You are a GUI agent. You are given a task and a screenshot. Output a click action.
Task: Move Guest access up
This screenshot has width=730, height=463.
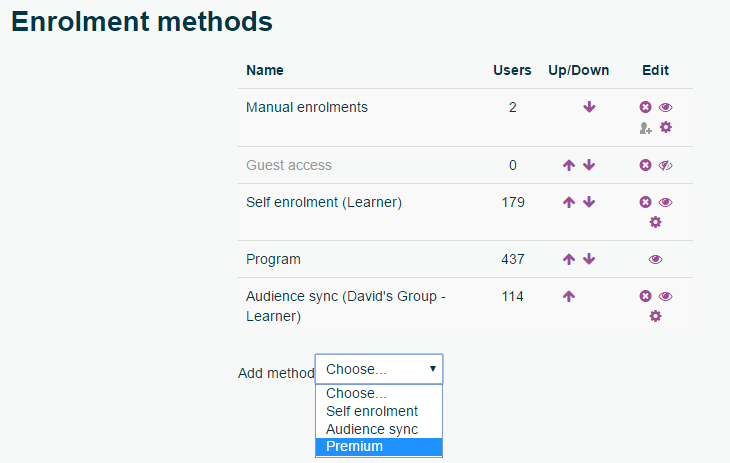(x=569, y=166)
